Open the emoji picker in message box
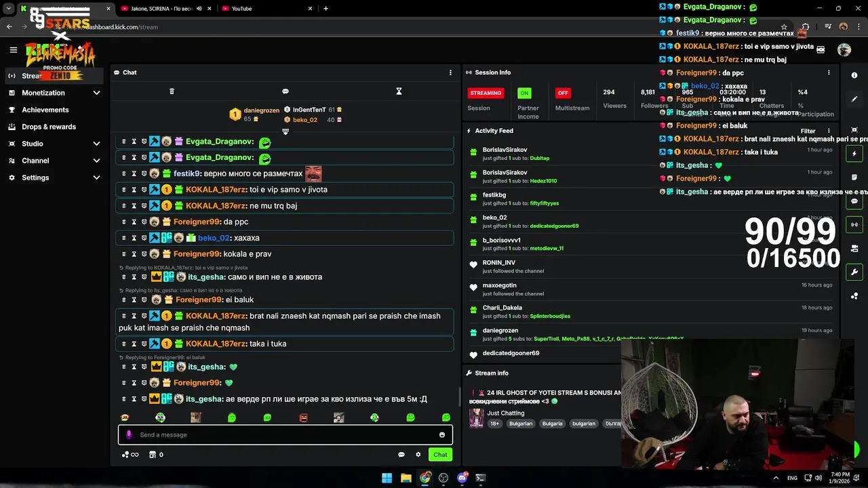The width and height of the screenshot is (868, 488). click(442, 435)
